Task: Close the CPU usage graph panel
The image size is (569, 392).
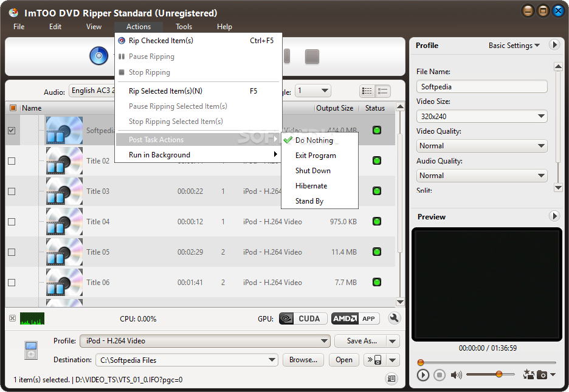Action: point(12,318)
